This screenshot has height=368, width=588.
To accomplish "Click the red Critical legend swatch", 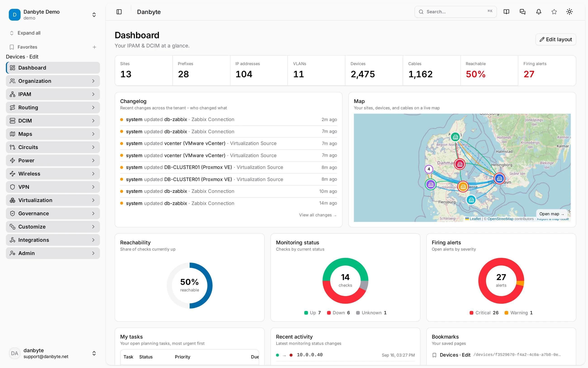I will (471, 313).
